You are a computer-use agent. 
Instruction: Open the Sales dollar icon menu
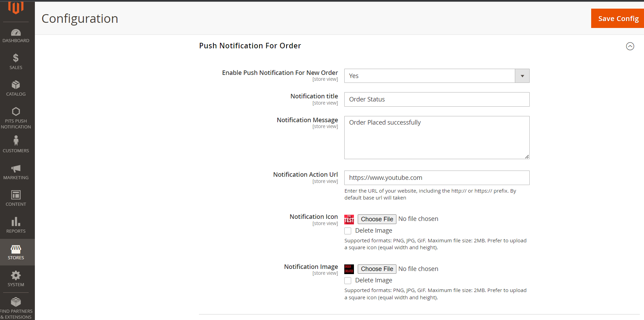point(16,58)
